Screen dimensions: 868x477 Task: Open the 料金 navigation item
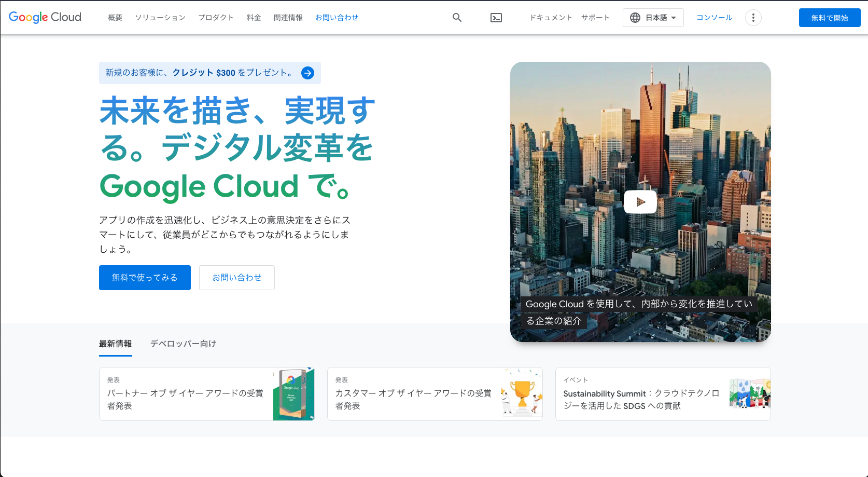click(x=254, y=18)
